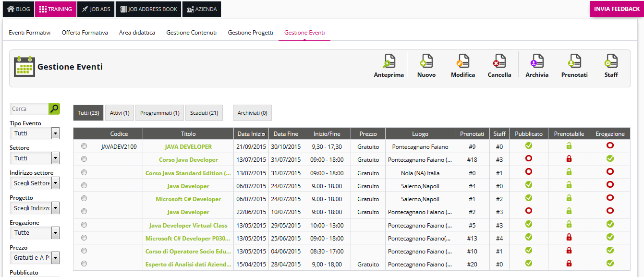Viewport: 644px width, 277px height.
Task: Click Erogazione check on Corso Java Developer row
Action: [x=610, y=158]
